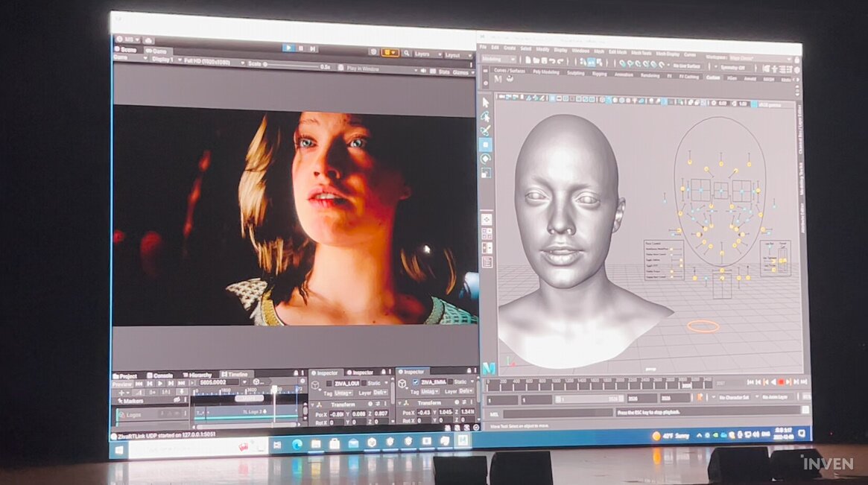This screenshot has height=485, width=868.
Task: Open the Maya Modeling menu set dropdown
Action: (500, 59)
